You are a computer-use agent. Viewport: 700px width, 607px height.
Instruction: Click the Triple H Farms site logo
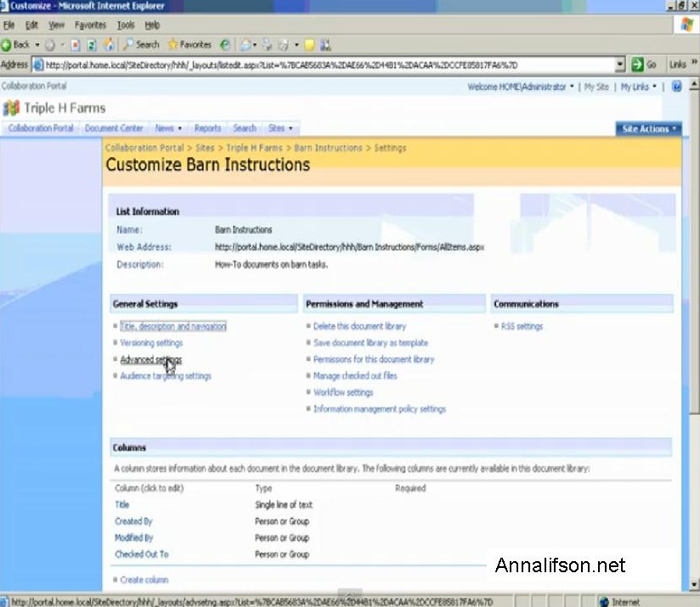click(11, 108)
